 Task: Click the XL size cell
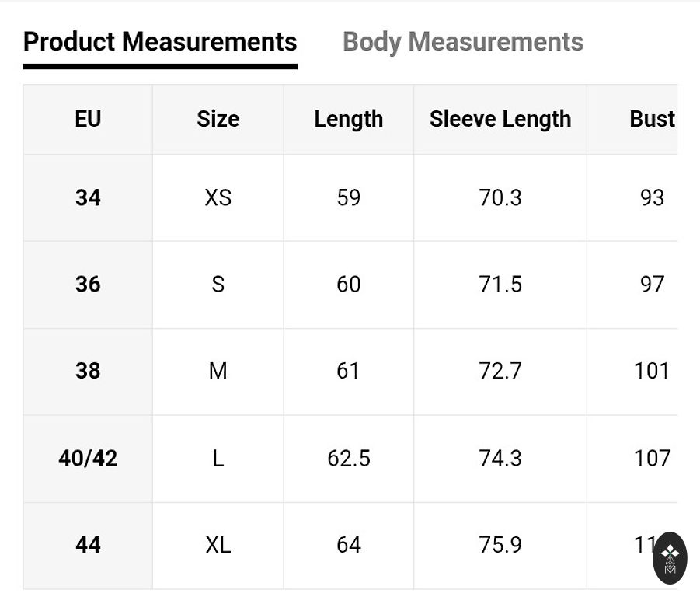click(x=218, y=545)
